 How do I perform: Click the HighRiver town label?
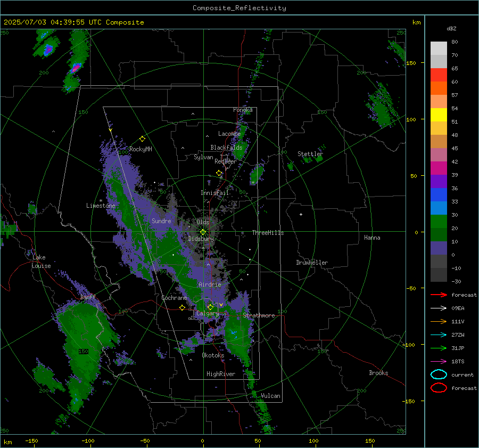coord(221,374)
